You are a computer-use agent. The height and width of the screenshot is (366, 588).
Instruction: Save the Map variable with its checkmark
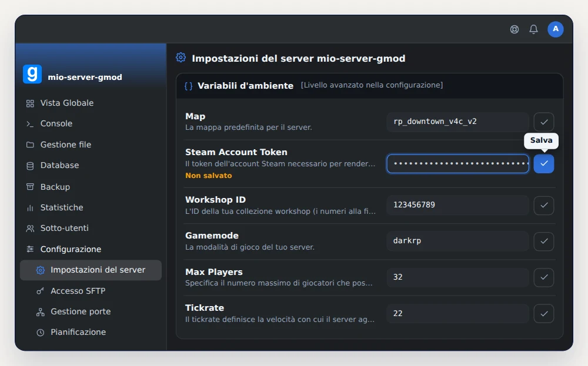coord(544,122)
